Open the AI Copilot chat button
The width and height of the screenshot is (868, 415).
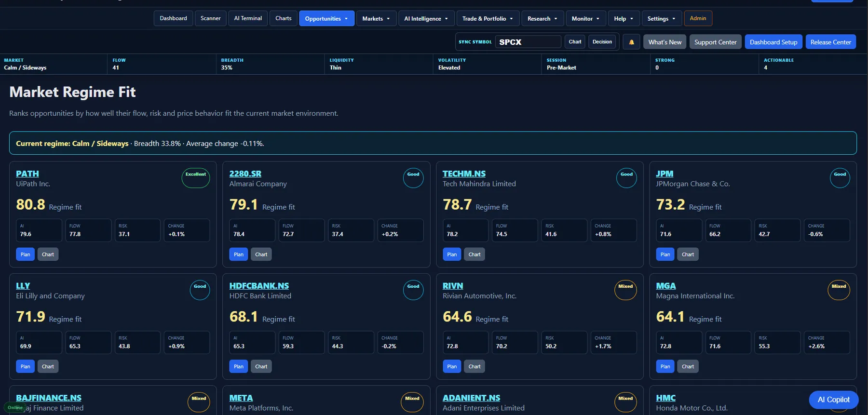tap(834, 400)
